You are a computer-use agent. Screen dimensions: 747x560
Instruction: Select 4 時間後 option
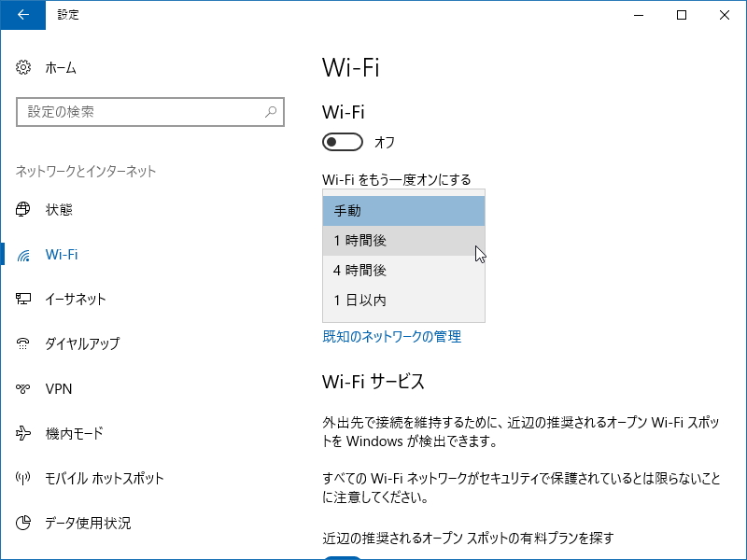coord(403,270)
